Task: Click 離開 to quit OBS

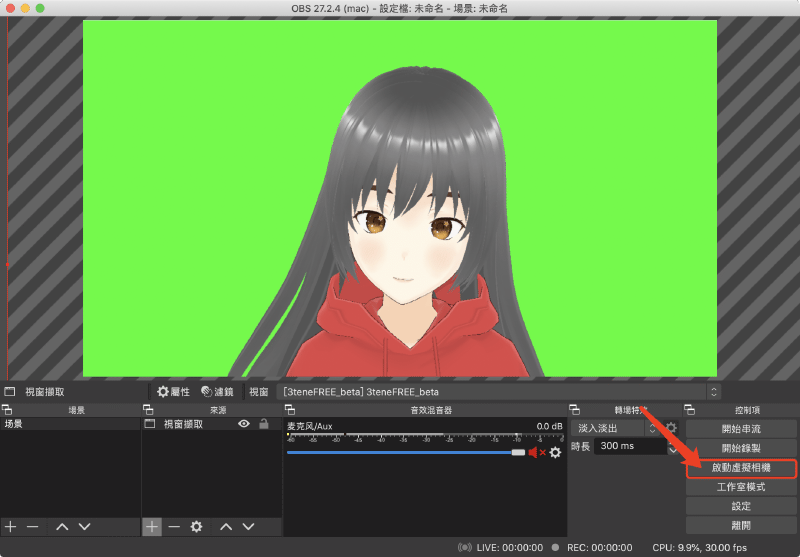Action: [x=741, y=525]
